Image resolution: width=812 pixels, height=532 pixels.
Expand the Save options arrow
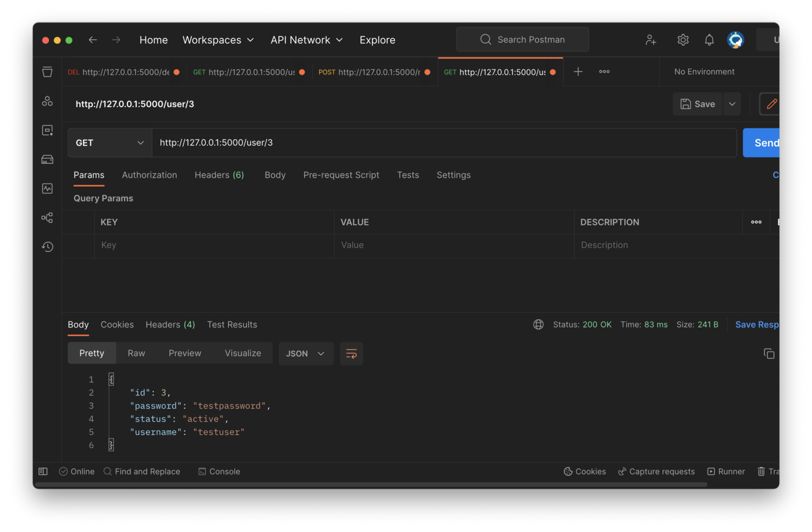[x=732, y=104]
